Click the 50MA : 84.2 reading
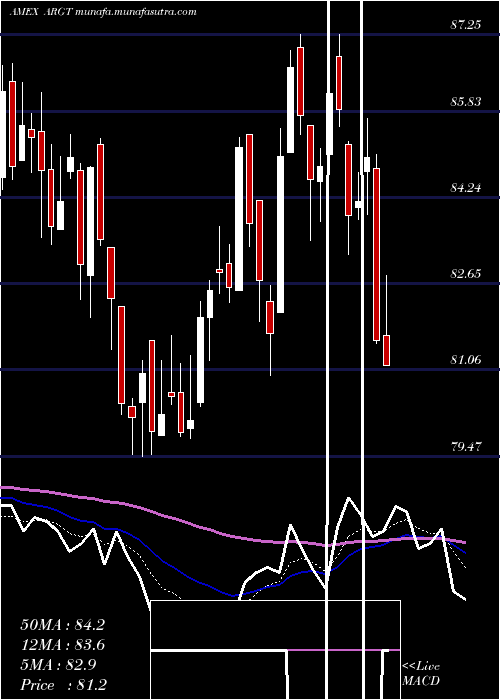Image resolution: width=500 pixels, height=700 pixels. click(x=62, y=625)
